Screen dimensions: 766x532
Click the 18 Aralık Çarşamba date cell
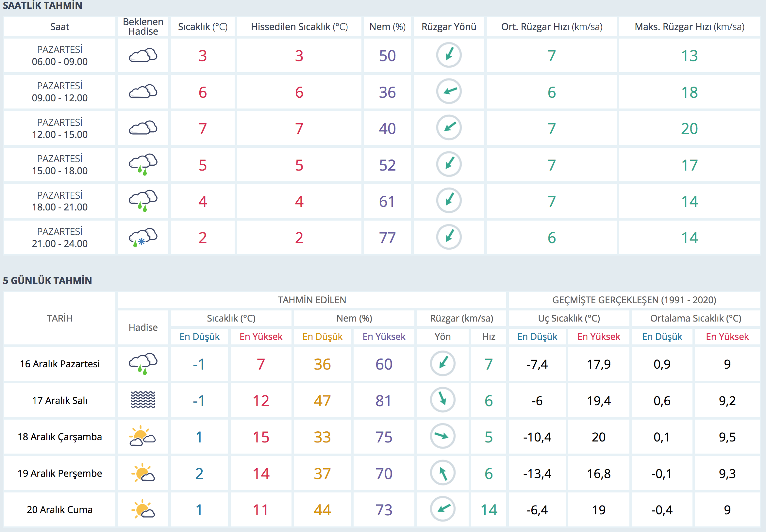(x=60, y=437)
